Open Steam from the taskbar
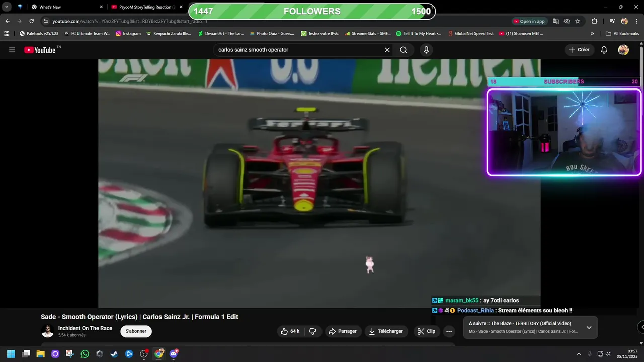The height and width of the screenshot is (362, 644). (114, 354)
